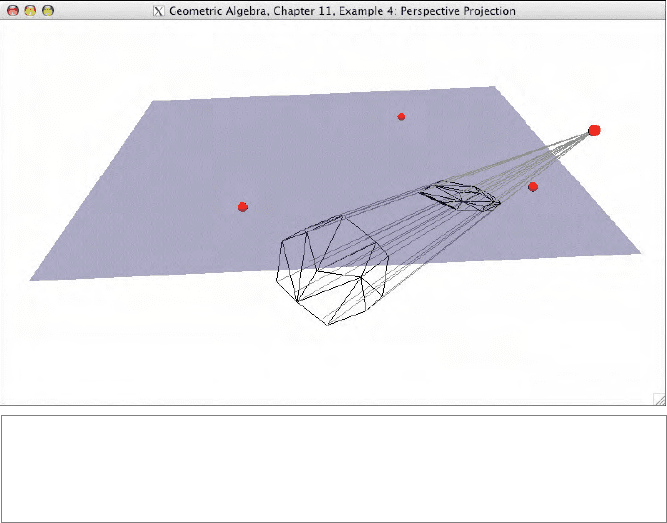Click the large red point at the ray apex

[594, 131]
